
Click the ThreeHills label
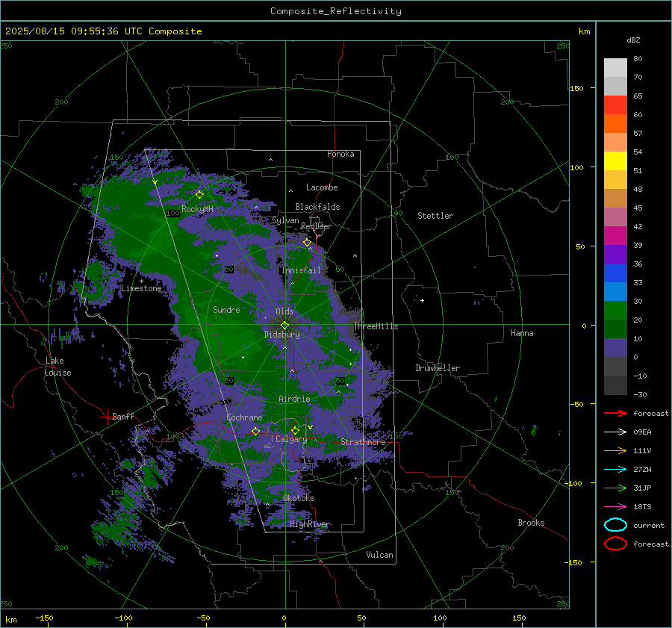point(376,326)
